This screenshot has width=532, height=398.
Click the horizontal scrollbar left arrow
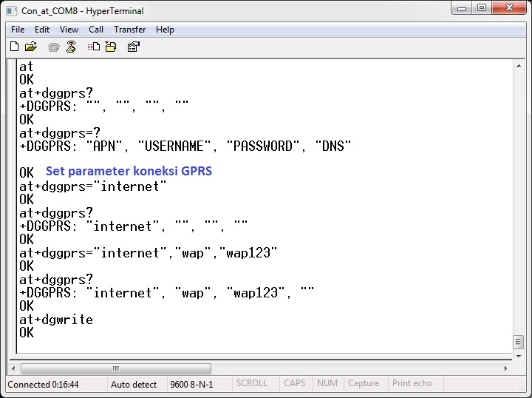13,368
